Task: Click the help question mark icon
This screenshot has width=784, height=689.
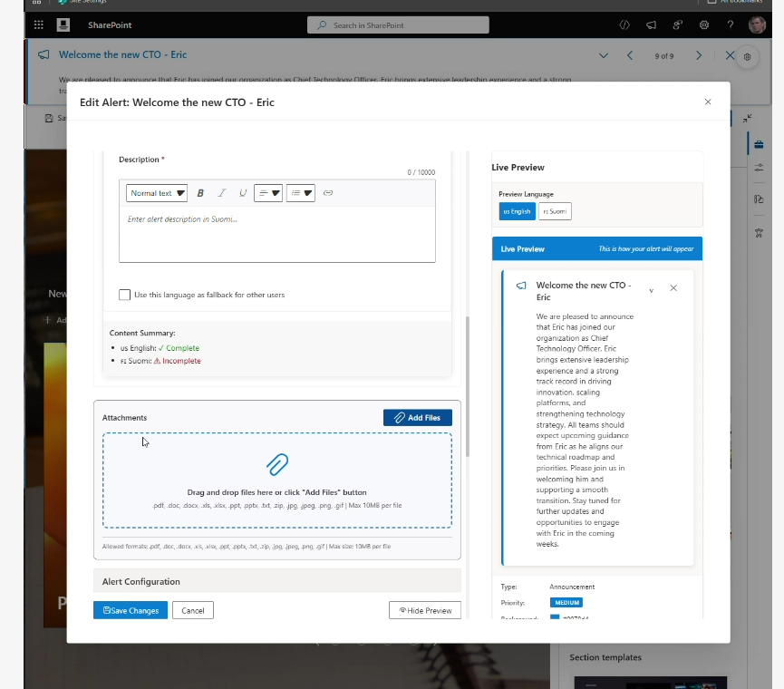Action: [x=731, y=24]
